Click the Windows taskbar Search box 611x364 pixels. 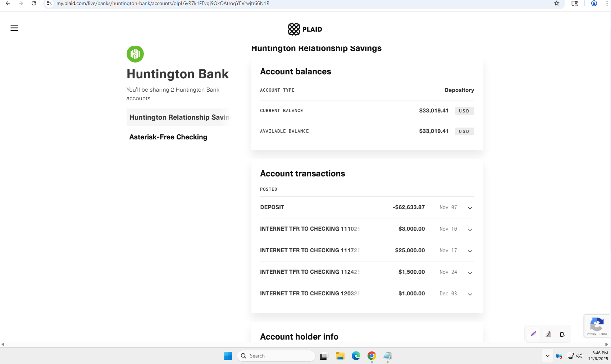tap(276, 356)
